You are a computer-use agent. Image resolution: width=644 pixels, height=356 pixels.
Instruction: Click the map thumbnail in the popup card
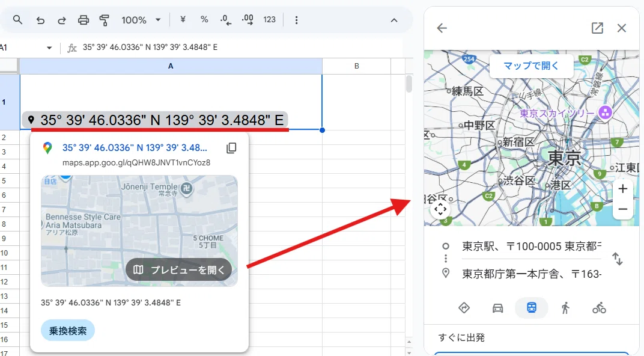[x=139, y=231]
